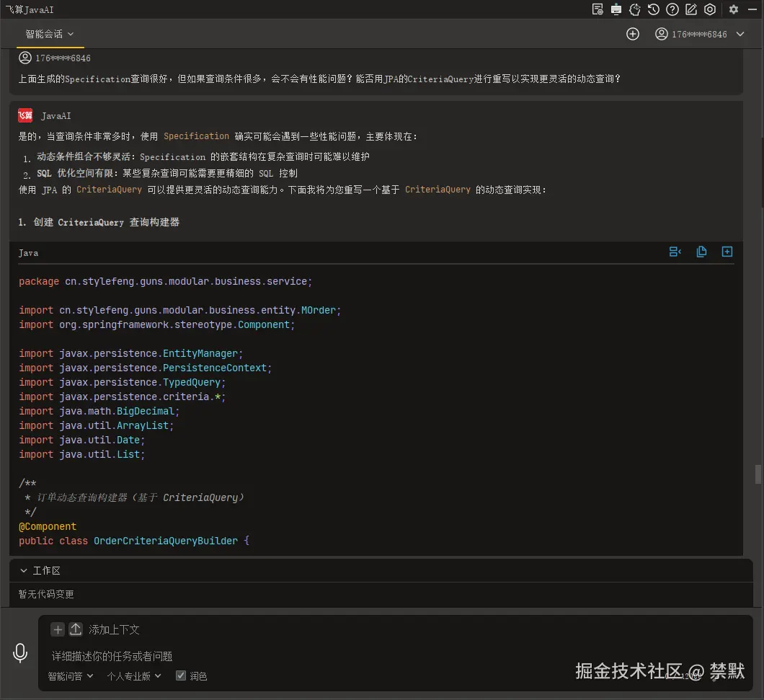The image size is (764, 700).
Task: Click the 暂无代码变更 text
Action: [x=46, y=594]
